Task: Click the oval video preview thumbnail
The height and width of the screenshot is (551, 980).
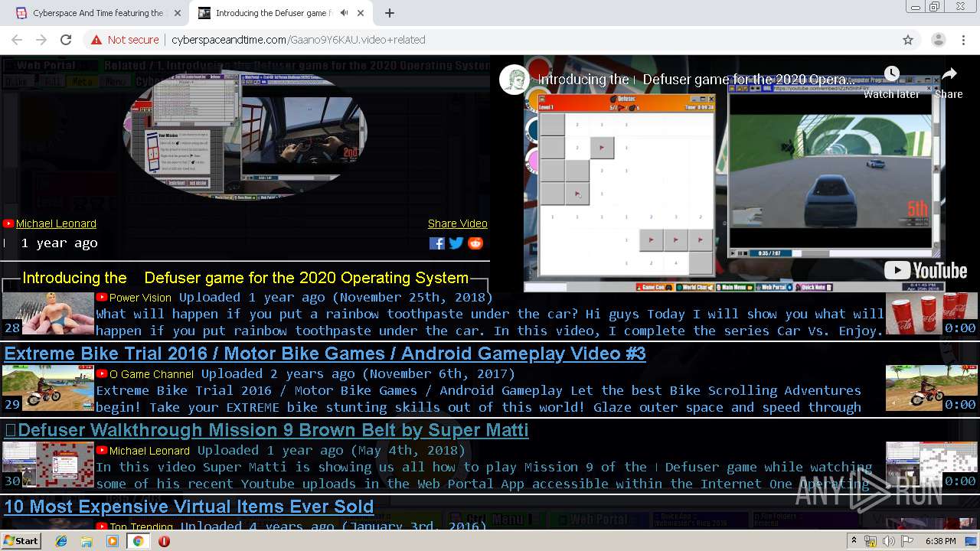Action: coord(245,134)
